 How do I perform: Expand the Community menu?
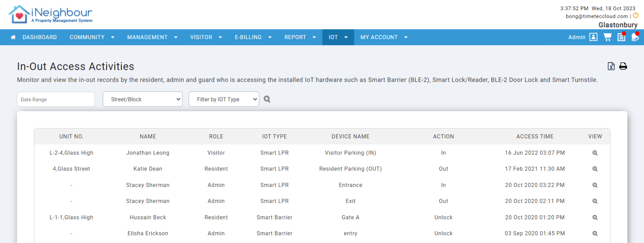[92, 37]
